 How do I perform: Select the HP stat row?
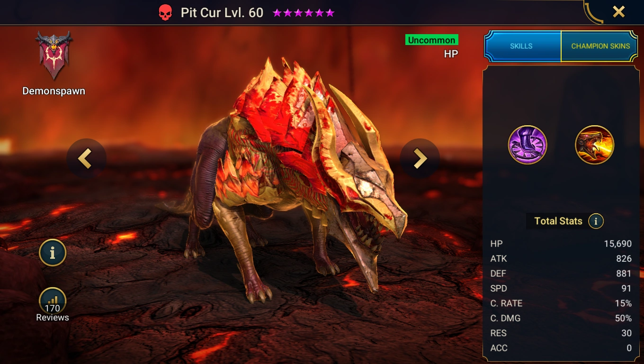(561, 244)
